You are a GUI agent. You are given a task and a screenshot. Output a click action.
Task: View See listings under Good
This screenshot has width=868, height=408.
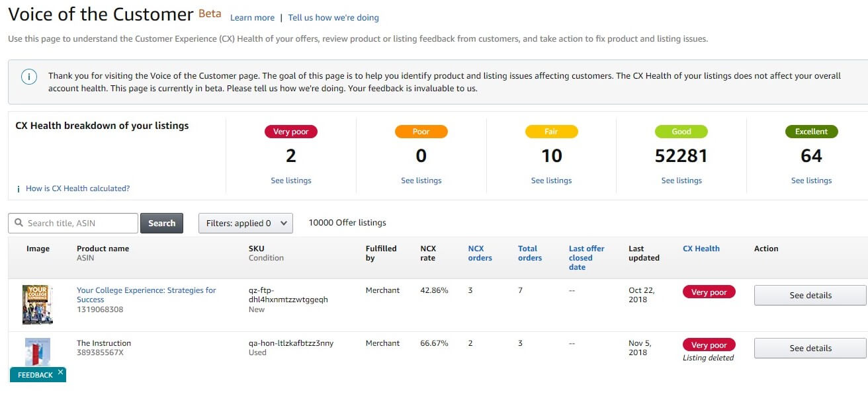[x=681, y=180]
